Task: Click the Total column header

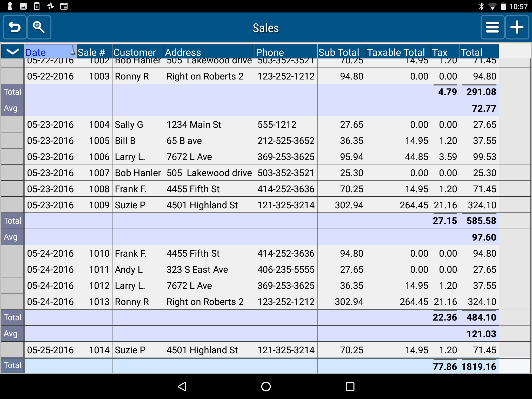Action: point(479,51)
